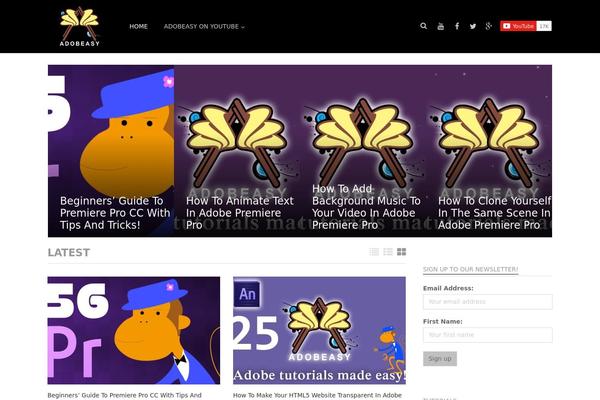
Task: Open the HTML5 Website Transparent post title link
Action: click(x=317, y=395)
